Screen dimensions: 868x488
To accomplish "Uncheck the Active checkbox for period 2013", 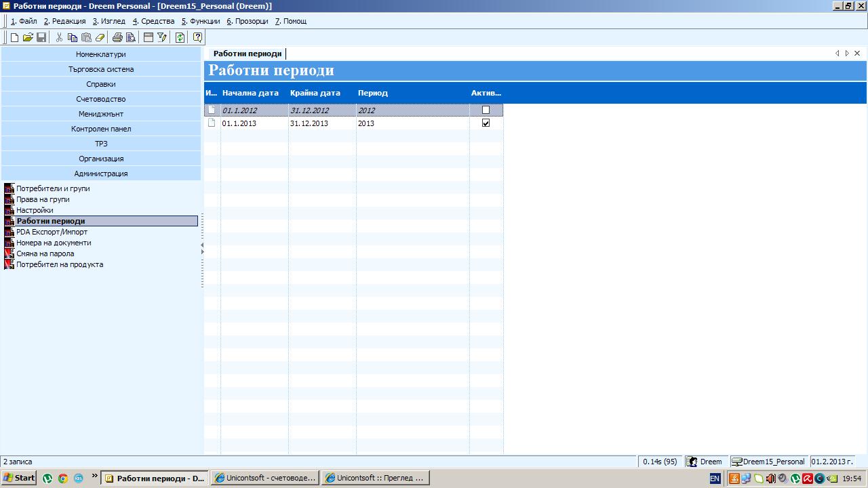I will click(486, 123).
